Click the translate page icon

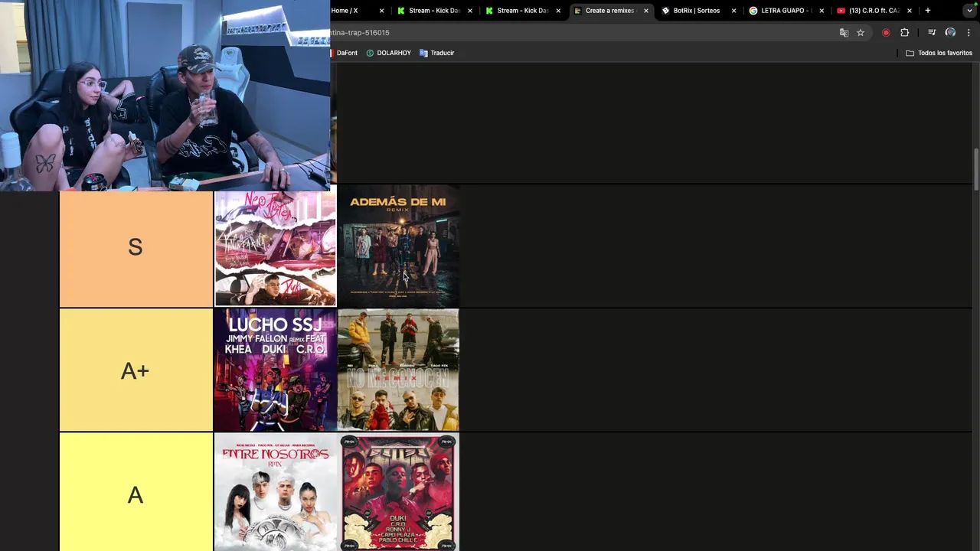click(844, 33)
